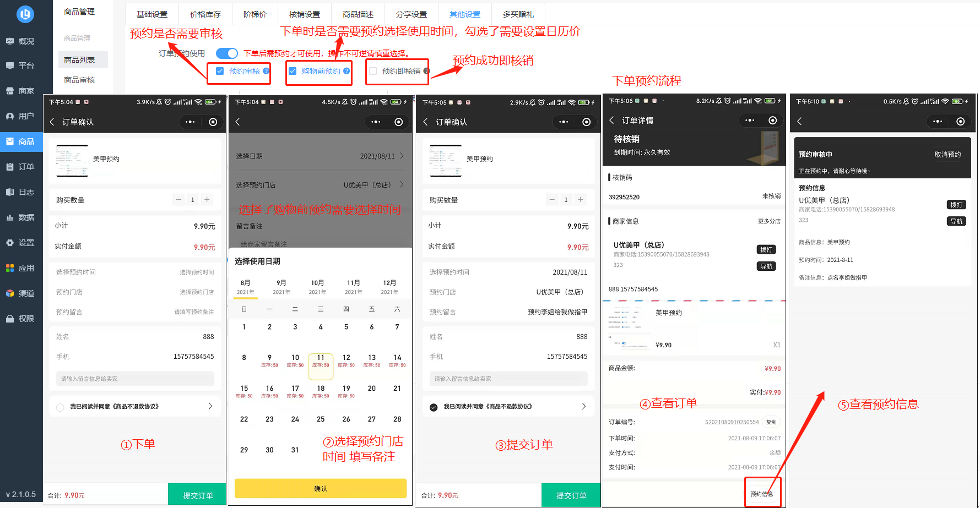Open agreement chevron on first phone screen
Image resolution: width=980 pixels, height=508 pixels.
[210, 406]
